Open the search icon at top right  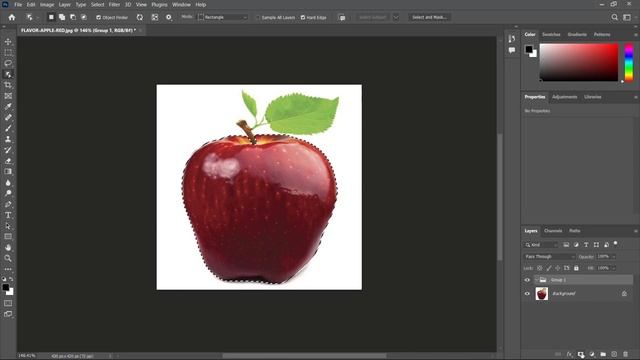click(614, 17)
